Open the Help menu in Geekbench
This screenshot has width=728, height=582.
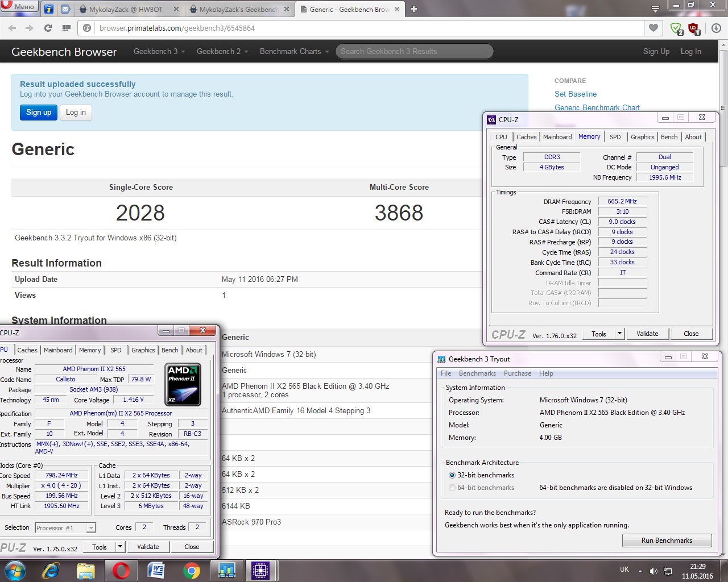tap(546, 373)
